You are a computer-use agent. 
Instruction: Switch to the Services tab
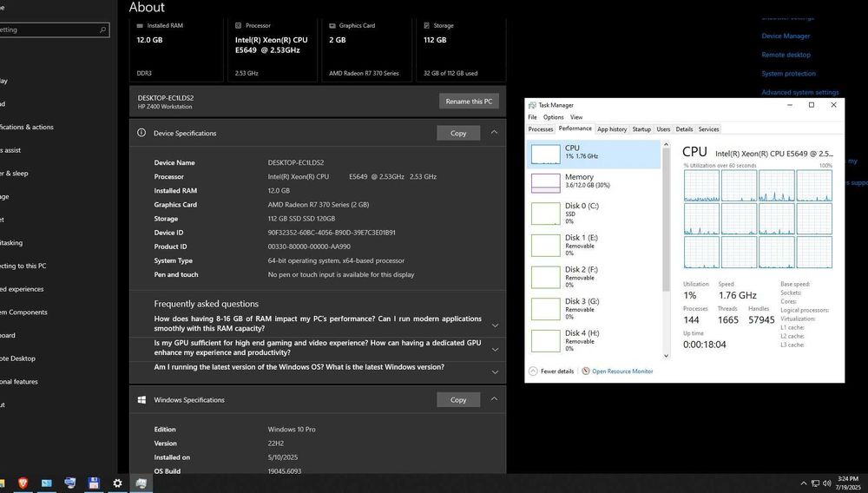708,129
